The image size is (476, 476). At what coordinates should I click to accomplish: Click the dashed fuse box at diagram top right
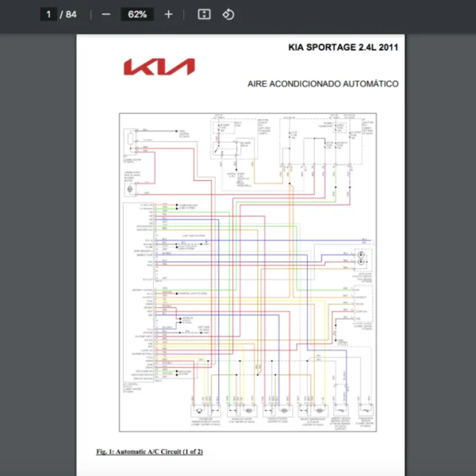tap(321, 142)
